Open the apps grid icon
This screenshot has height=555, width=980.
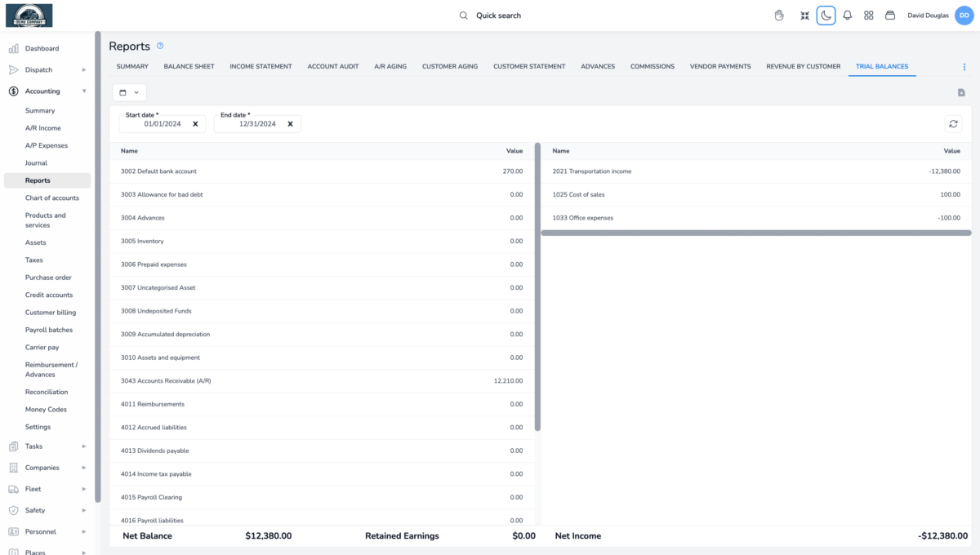tap(869, 16)
